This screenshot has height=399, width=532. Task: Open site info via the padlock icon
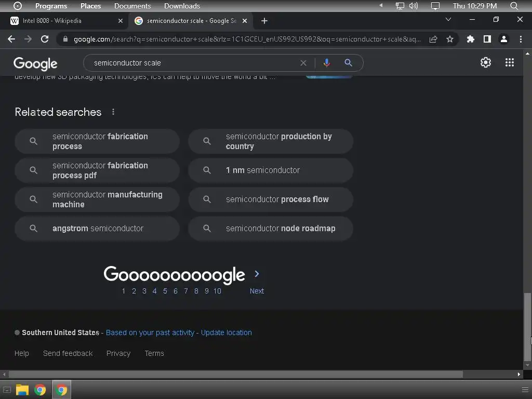tap(65, 39)
